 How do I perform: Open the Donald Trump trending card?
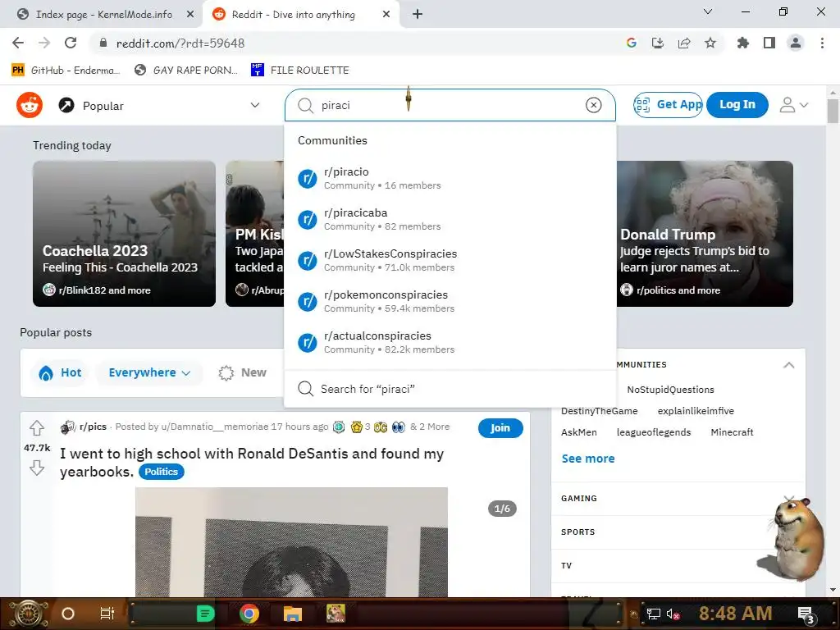[705, 234]
